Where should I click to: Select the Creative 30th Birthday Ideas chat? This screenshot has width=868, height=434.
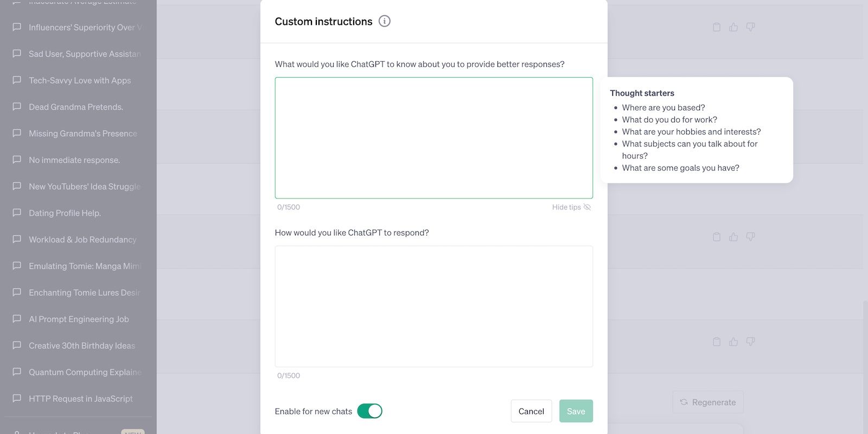(81, 345)
